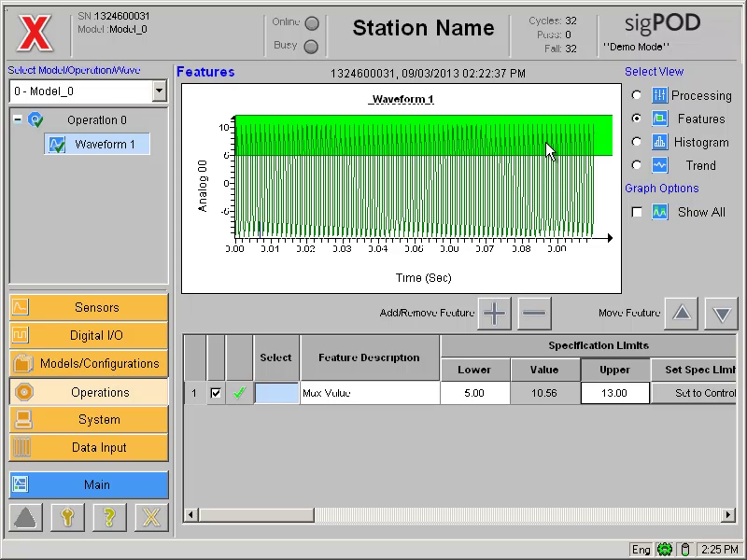The image size is (747, 560).
Task: Click the Processing sliders icon
Action: (660, 95)
